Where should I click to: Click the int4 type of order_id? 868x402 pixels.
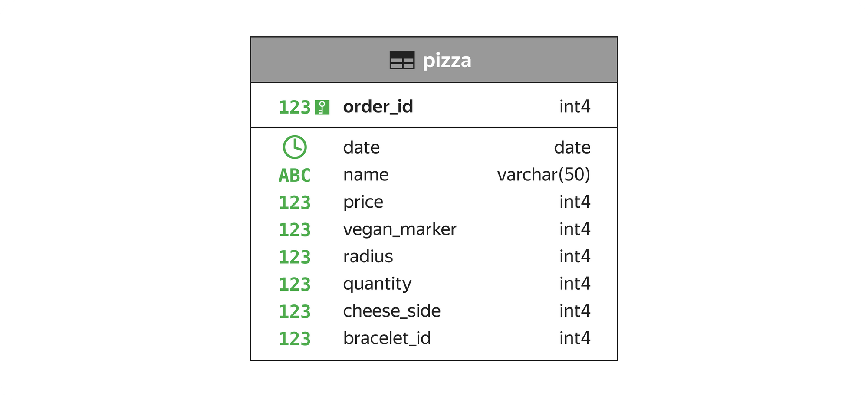(575, 107)
